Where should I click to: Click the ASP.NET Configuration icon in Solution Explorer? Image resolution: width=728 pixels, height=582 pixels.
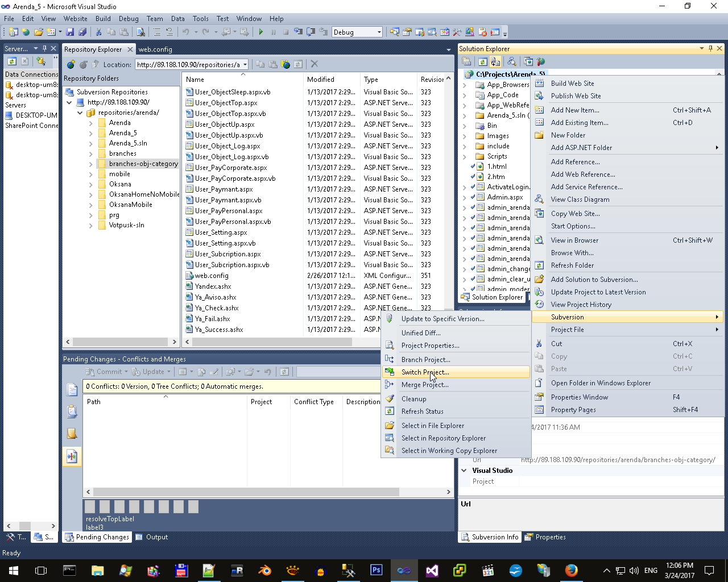540,61
